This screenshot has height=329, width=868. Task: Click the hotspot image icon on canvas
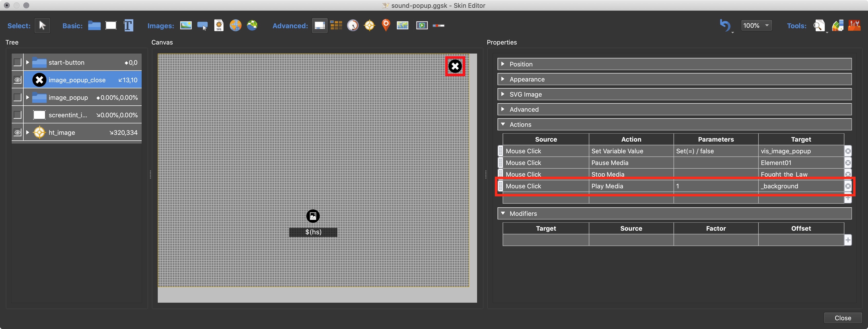313,216
